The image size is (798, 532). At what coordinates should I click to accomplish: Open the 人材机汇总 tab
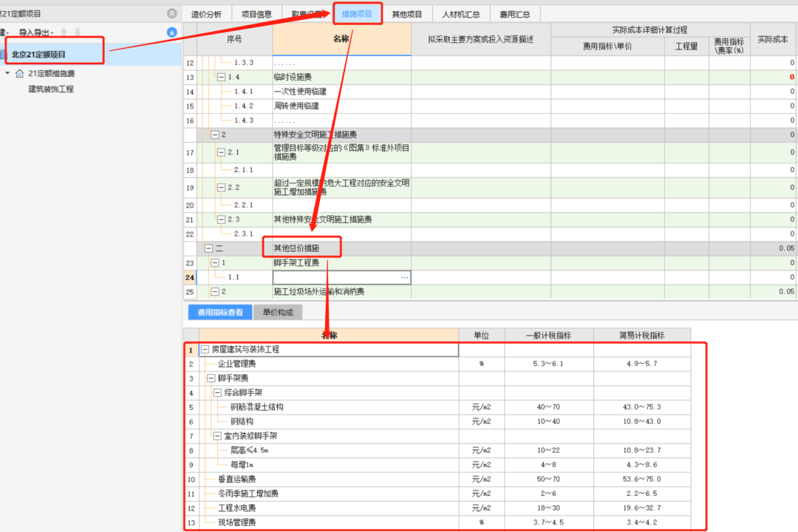click(x=460, y=14)
